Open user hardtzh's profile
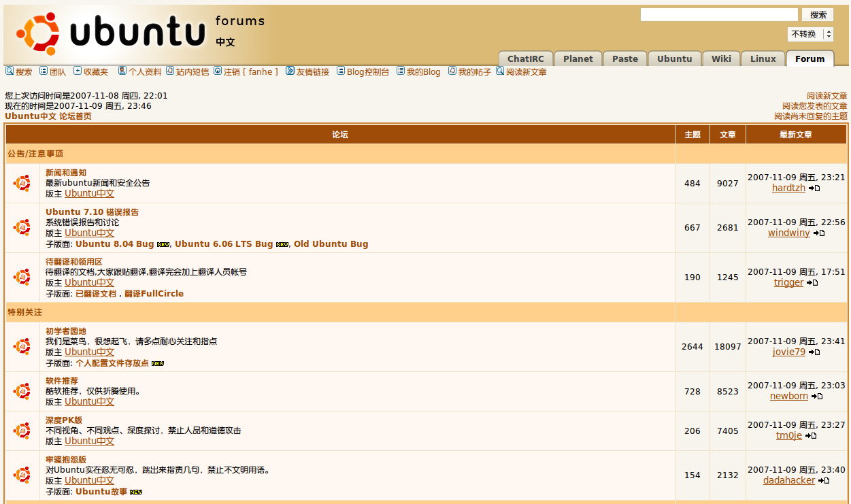The image size is (851, 504). pos(788,188)
